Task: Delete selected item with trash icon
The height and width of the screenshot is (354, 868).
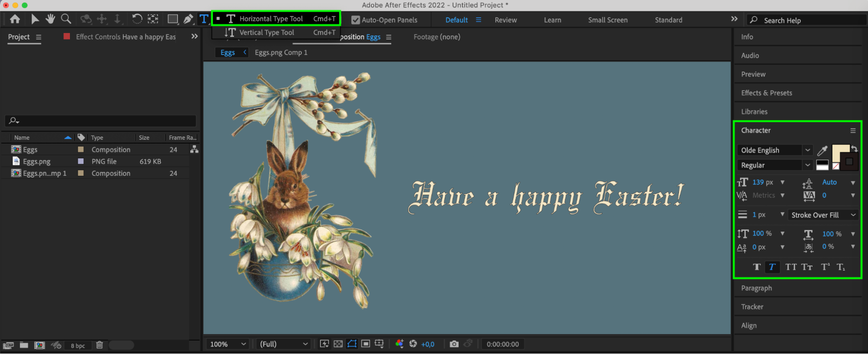Action: [99, 345]
